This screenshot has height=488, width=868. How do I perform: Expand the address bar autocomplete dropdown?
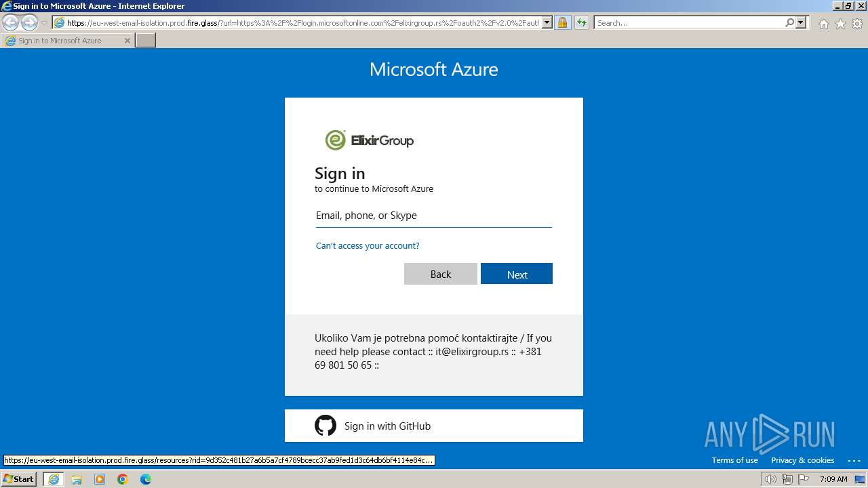[x=547, y=22]
